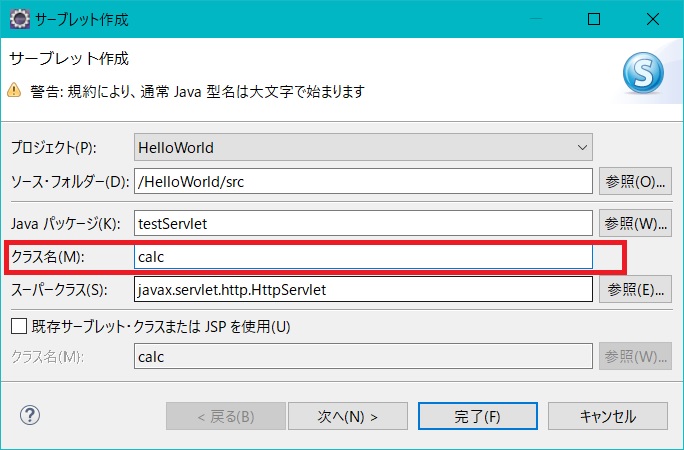Click the blue servlet S wizard icon
The image size is (684, 450).
coord(643,73)
